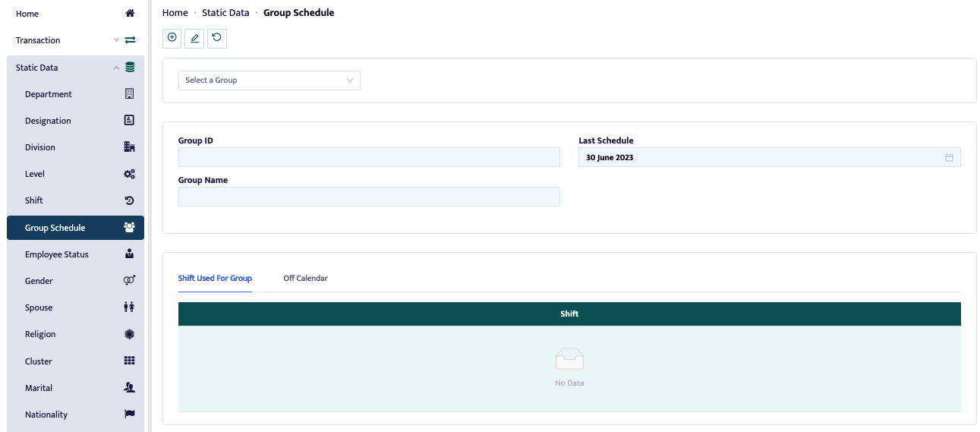Click the Shift history clock icon
The image size is (980, 432).
tap(129, 200)
